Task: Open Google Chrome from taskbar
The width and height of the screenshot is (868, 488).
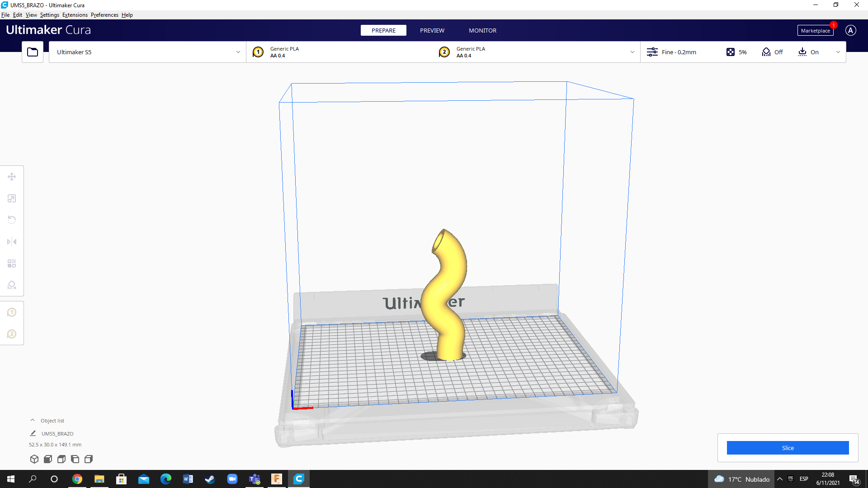Action: point(77,479)
